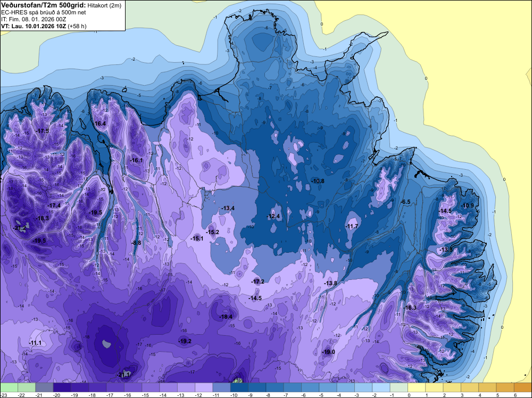Click the 'VT: Lau. 10.01.2026 10Z' valid time
The image size is (532, 398).
pos(34,26)
